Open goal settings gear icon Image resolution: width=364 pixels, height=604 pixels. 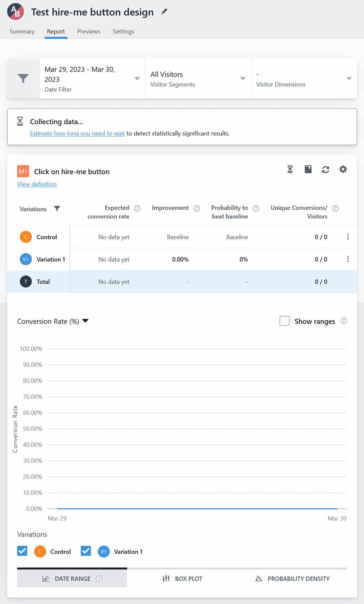(x=343, y=169)
